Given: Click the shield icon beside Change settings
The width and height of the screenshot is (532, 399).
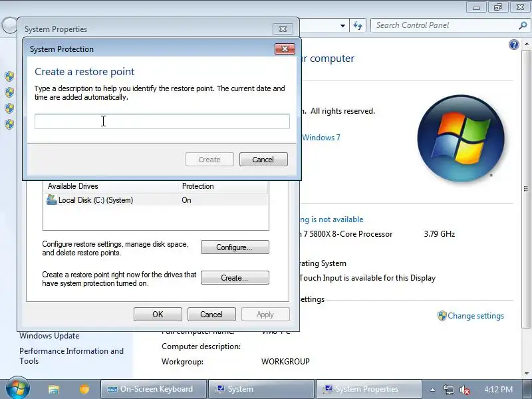Looking at the screenshot, I should (x=442, y=316).
